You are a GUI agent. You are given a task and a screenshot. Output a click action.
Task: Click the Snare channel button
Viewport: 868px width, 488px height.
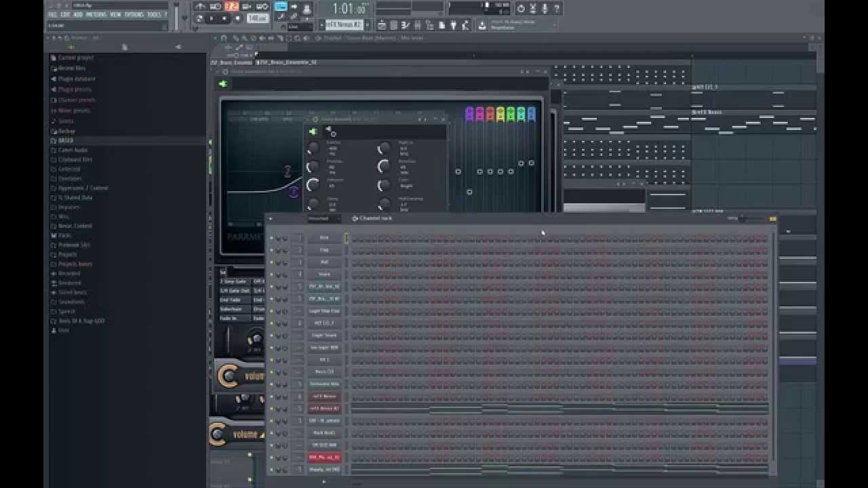point(324,274)
